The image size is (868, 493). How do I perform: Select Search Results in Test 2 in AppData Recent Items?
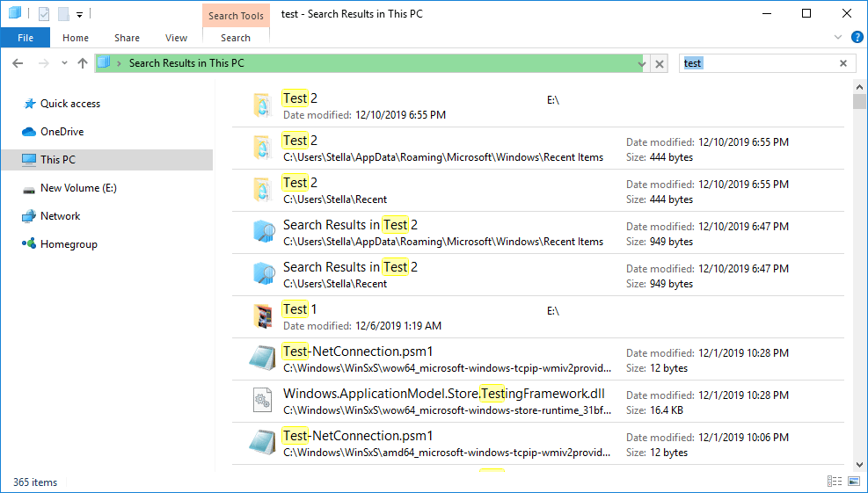pyautogui.click(x=350, y=225)
